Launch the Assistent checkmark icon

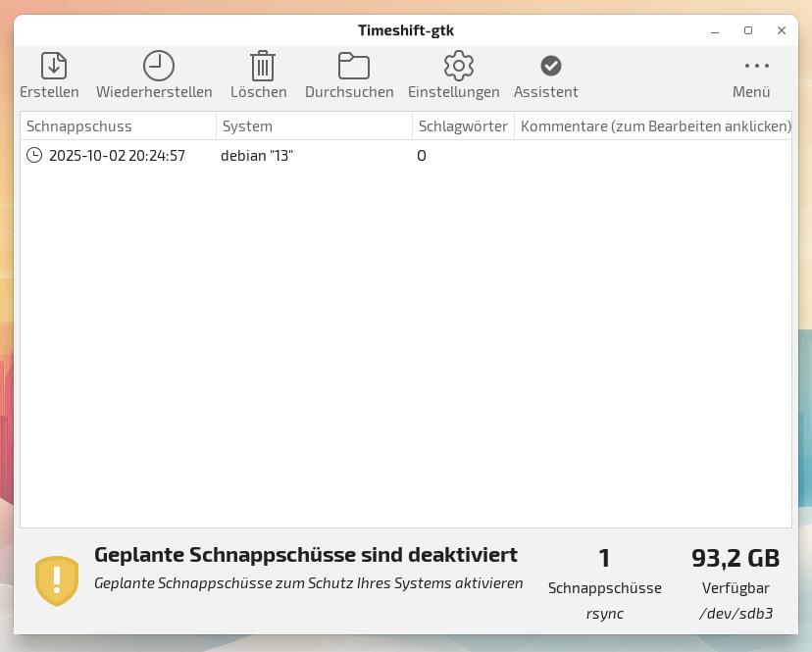[550, 66]
